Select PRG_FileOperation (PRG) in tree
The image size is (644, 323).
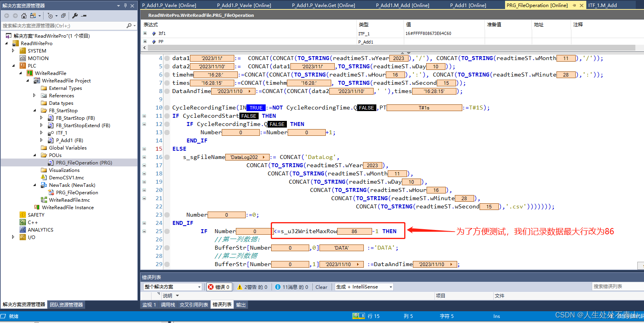(x=84, y=162)
